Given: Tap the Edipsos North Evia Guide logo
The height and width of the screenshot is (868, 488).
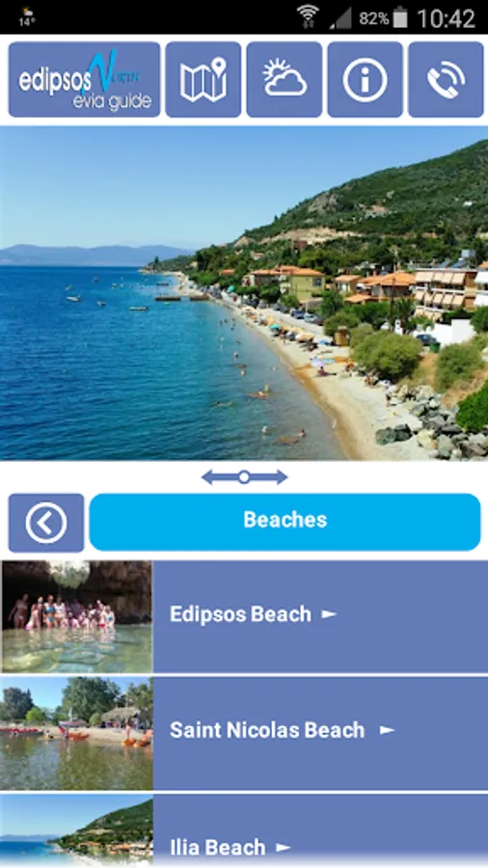Looking at the screenshot, I should (84, 80).
